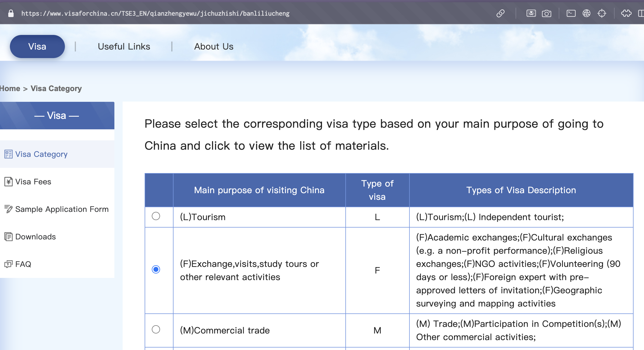Click the flower image capture icon
The width and height of the screenshot is (644, 350).
click(x=531, y=13)
